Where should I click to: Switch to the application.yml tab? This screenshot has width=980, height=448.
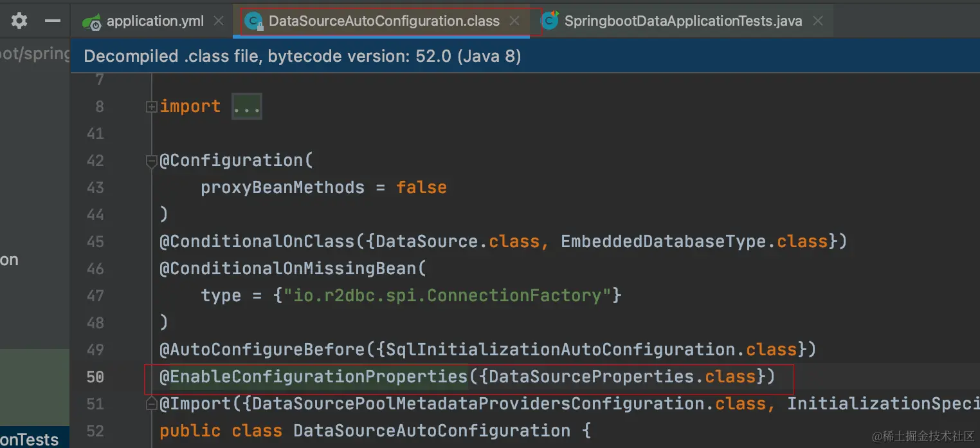[x=155, y=21]
